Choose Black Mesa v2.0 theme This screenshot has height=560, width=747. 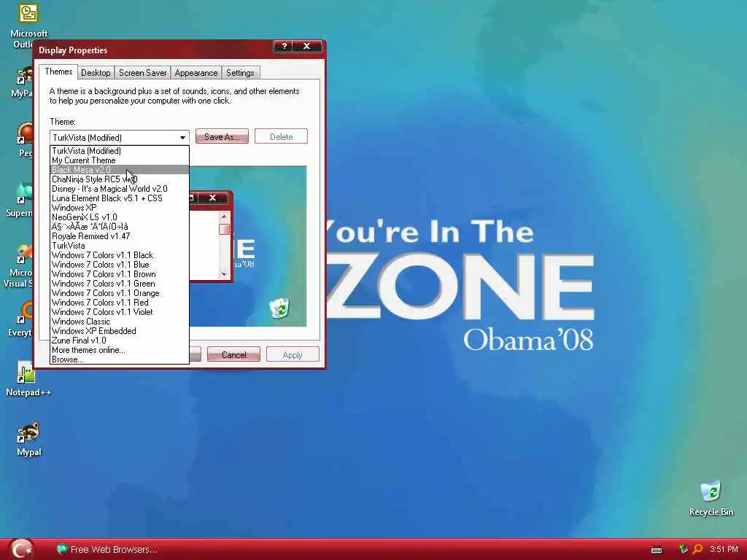[x=120, y=170]
